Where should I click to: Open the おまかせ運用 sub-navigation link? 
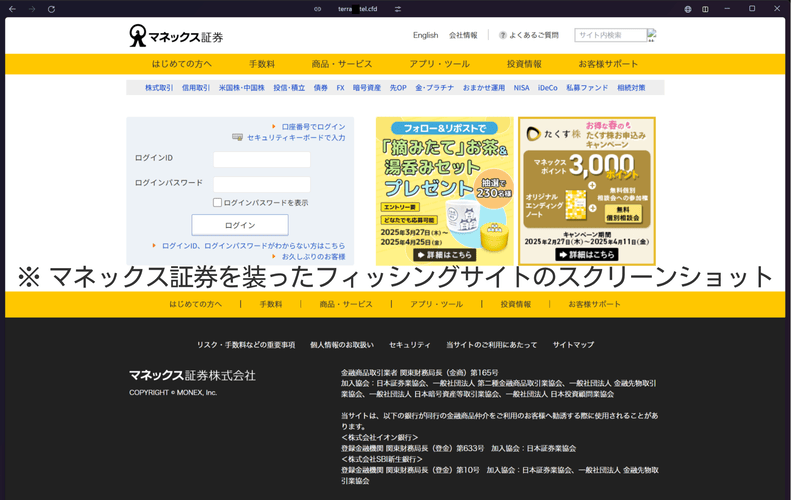tap(484, 88)
